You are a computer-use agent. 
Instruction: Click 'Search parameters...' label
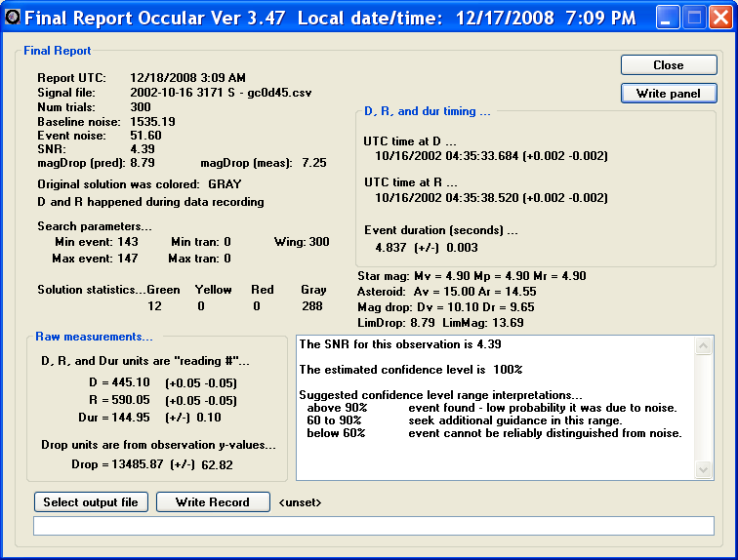tap(94, 226)
